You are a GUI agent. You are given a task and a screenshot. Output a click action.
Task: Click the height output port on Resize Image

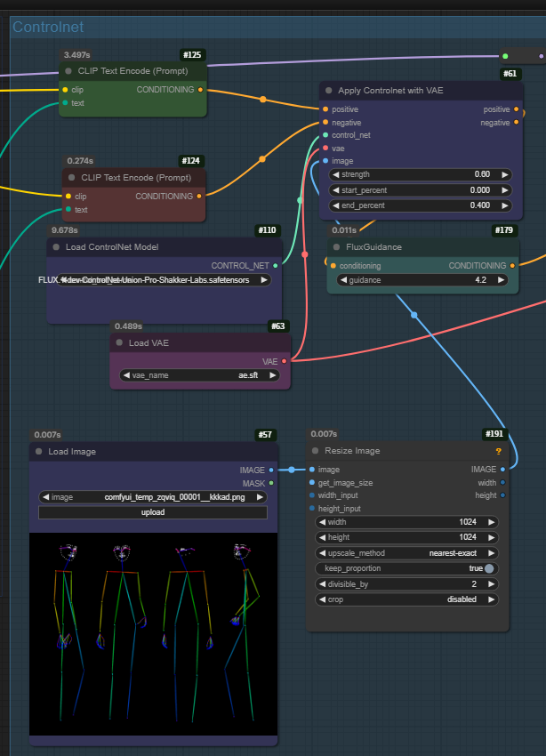click(x=502, y=495)
